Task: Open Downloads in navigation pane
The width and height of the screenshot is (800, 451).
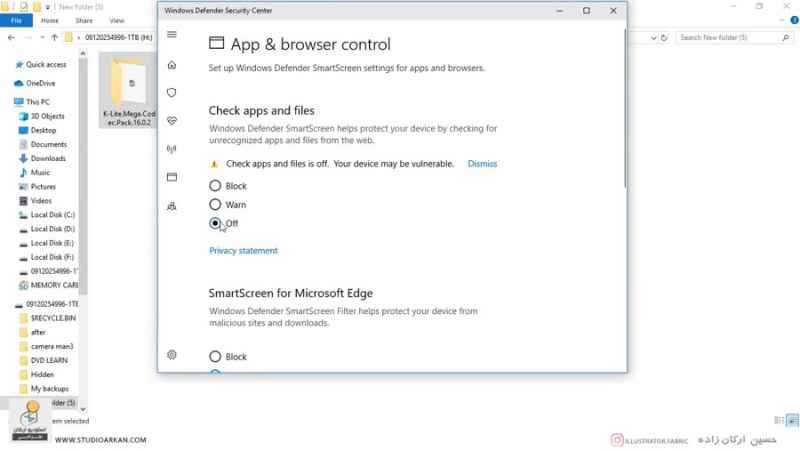Action: [42, 158]
